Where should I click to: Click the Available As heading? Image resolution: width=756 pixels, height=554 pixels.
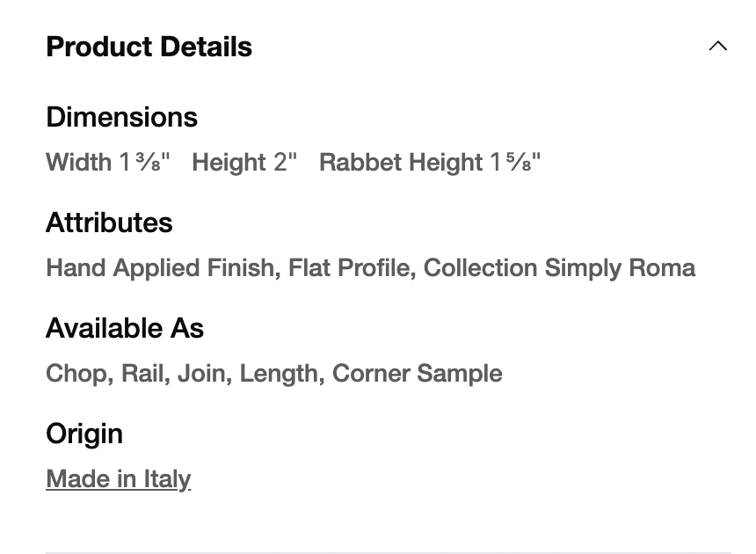125,328
